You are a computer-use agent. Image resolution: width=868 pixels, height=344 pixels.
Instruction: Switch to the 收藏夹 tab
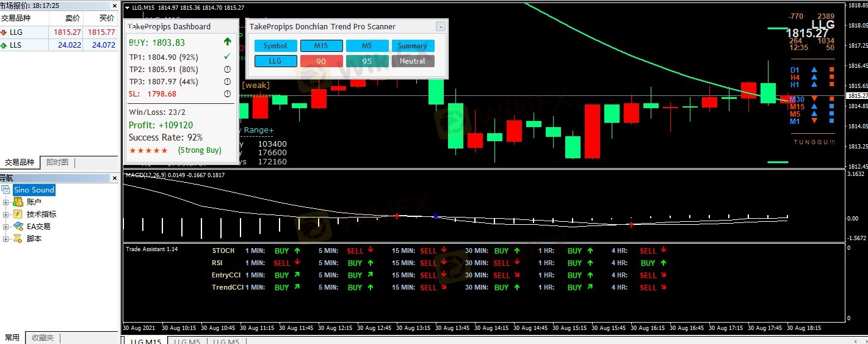point(43,338)
